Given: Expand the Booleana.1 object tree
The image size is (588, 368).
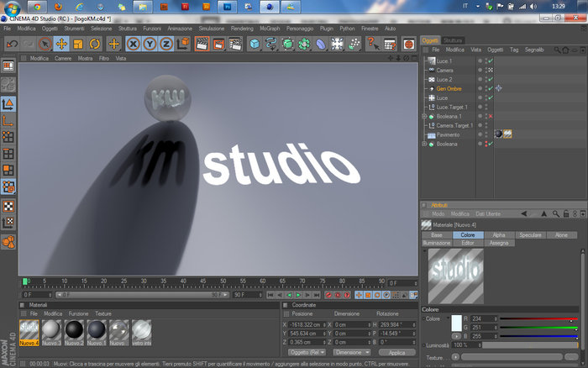Looking at the screenshot, I should point(424,116).
